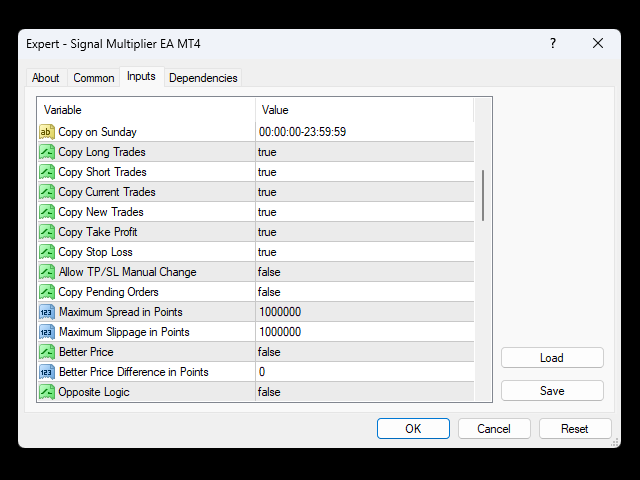
Task: Select the Better Price Difference in Points name
Action: pos(133,372)
